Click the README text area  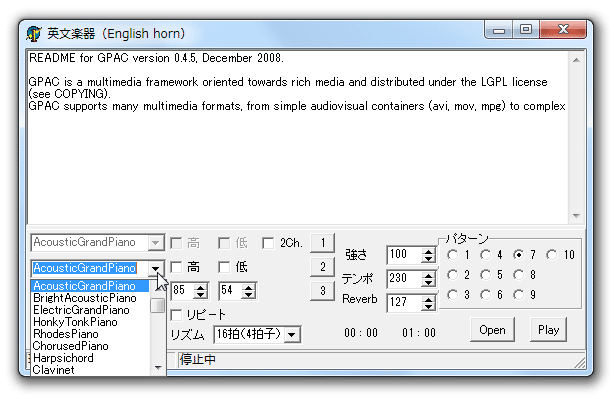[298, 137]
